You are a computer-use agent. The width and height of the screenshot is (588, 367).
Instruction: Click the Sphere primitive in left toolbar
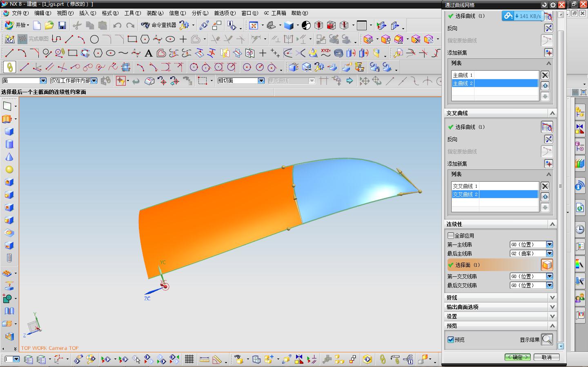9,169
